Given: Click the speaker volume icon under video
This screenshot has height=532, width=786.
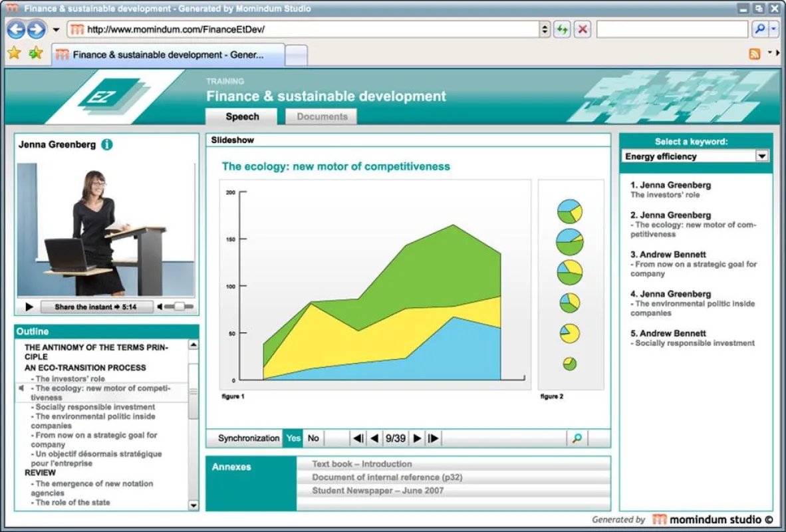Looking at the screenshot, I should pos(160,307).
